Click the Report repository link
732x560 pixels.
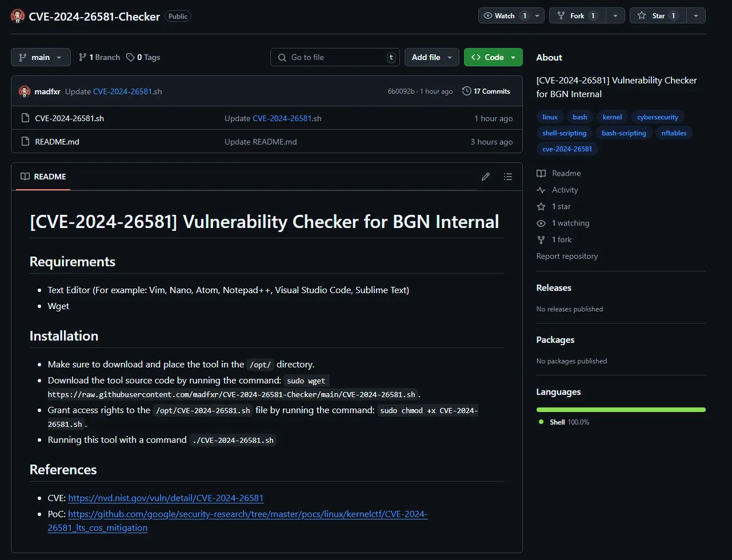(567, 256)
